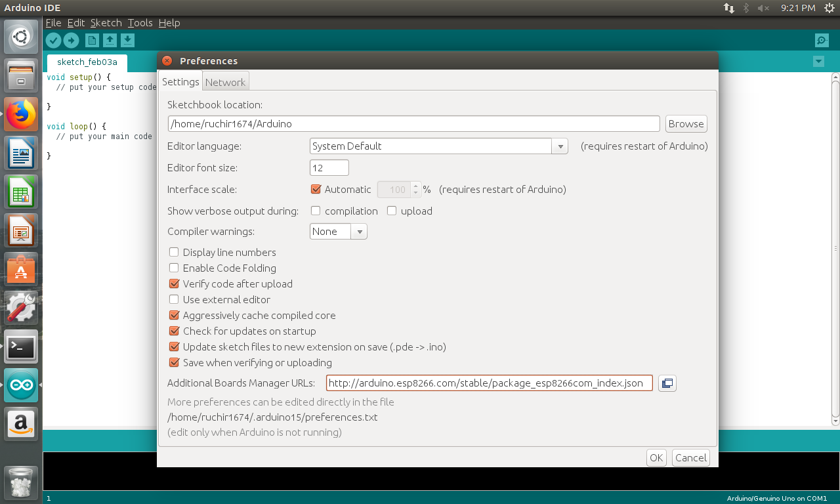
Task: Toggle Update sketch files to new extension
Action: coord(174,347)
